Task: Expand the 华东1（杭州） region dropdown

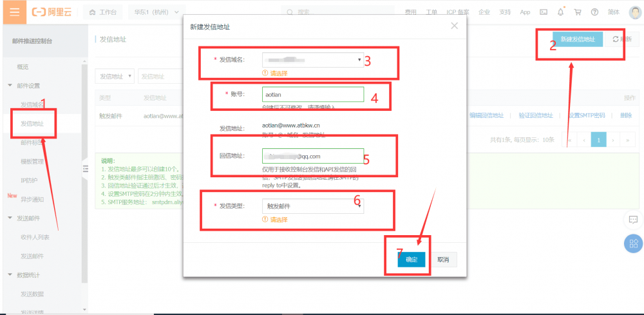Action: coord(156,12)
